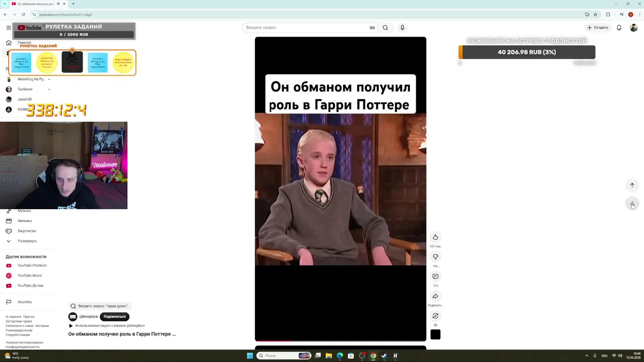Click the 'гарри драко' search suggestion
The image size is (644, 362).
pyautogui.click(x=100, y=306)
